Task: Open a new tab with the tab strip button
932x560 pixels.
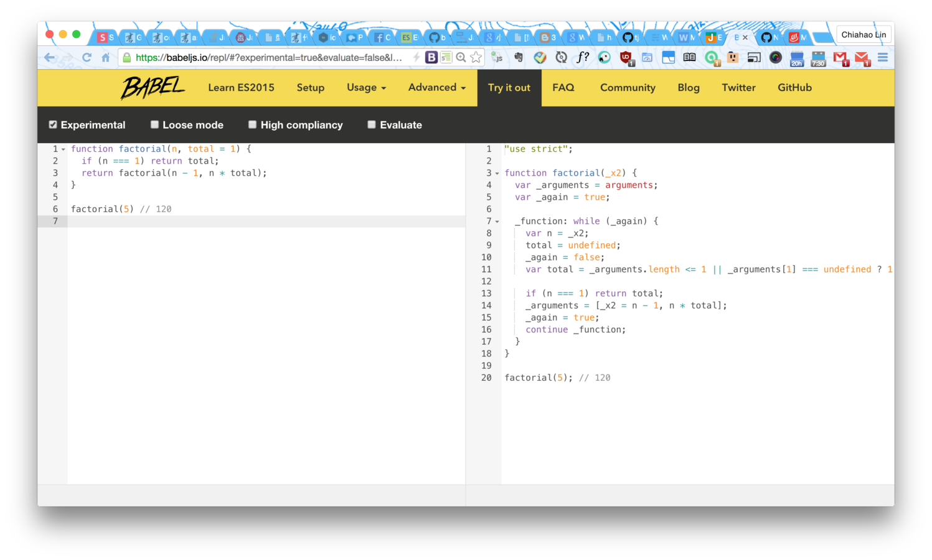Action: click(822, 38)
